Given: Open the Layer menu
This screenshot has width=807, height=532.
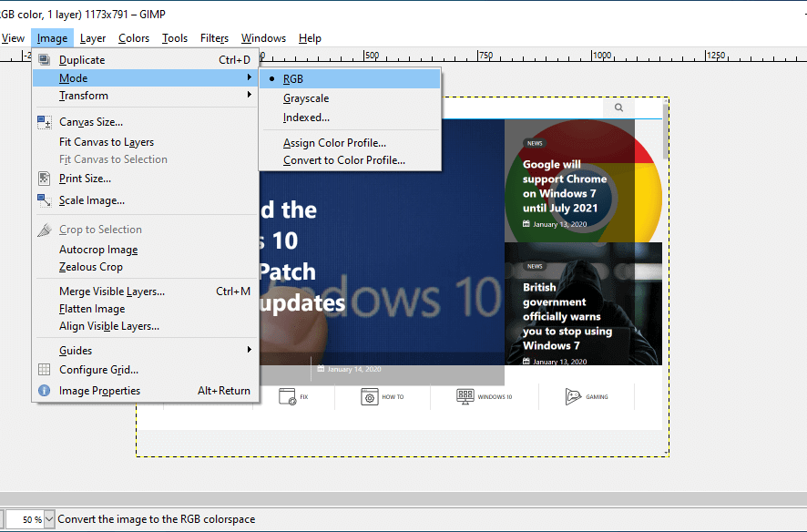Looking at the screenshot, I should click(x=93, y=38).
